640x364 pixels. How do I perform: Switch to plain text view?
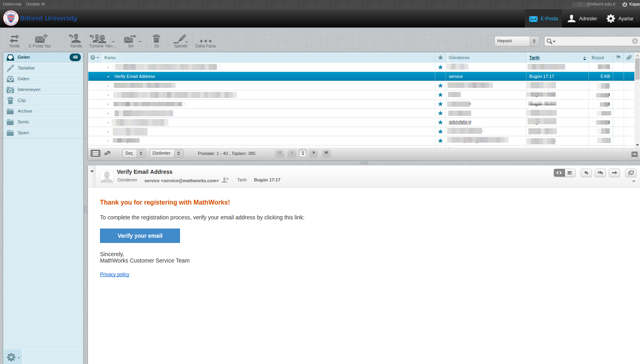tap(570, 173)
